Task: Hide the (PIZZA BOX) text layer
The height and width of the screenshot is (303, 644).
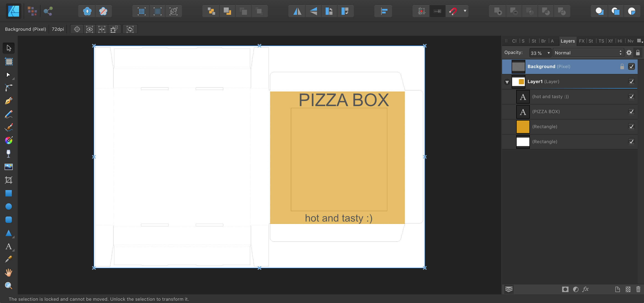Action: click(631, 112)
